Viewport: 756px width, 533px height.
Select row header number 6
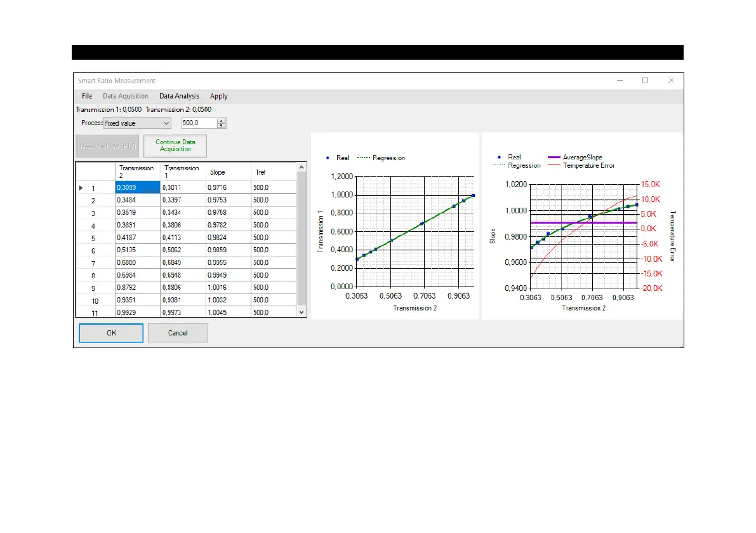[x=95, y=251]
